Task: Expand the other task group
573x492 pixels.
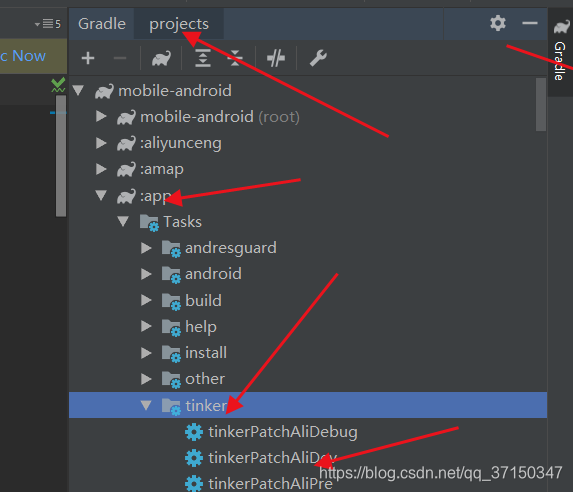Action: tap(146, 379)
